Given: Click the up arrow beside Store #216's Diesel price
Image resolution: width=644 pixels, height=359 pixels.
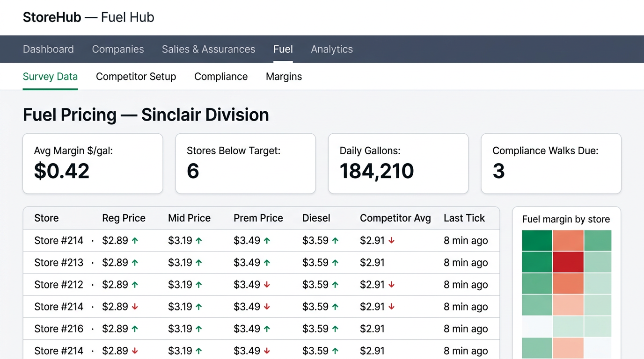Looking at the screenshot, I should pyautogui.click(x=335, y=329).
